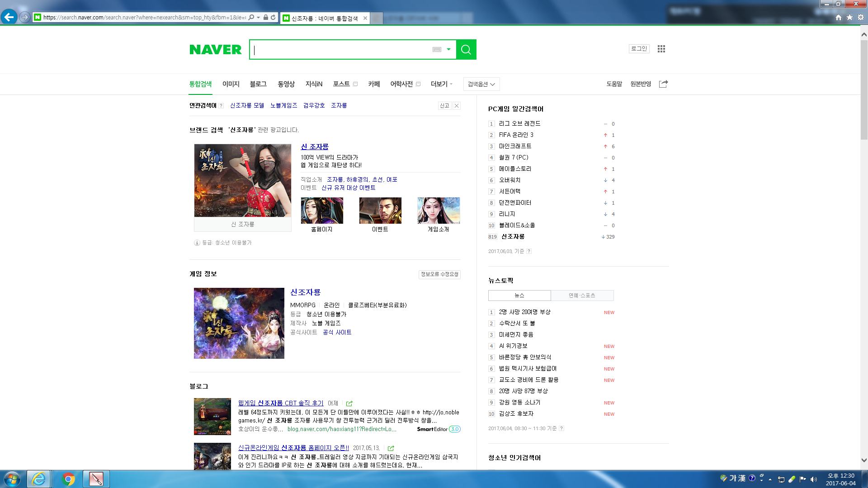Switch to the 블로그 tab
The height and width of the screenshot is (488, 868).
[x=258, y=84]
